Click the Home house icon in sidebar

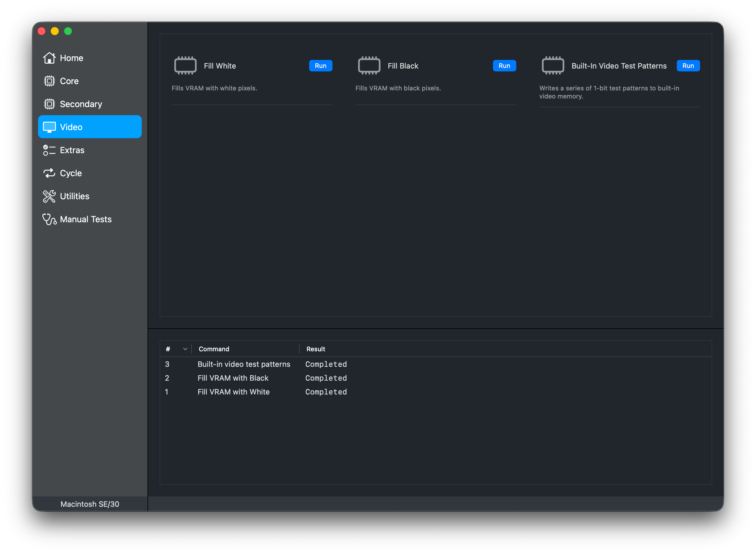tap(49, 58)
